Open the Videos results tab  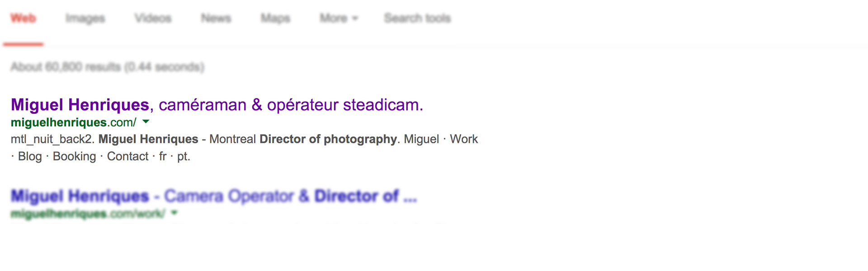coord(153,18)
